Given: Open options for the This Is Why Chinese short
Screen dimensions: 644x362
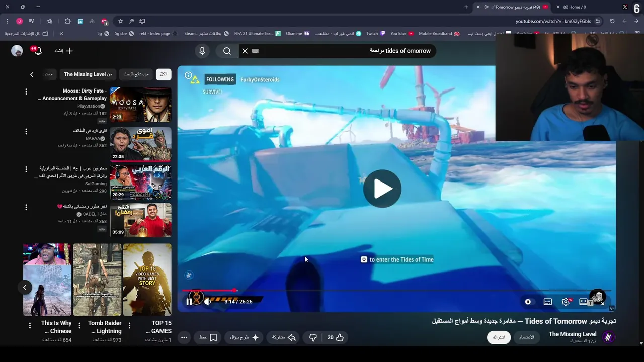Looking at the screenshot, I should pyautogui.click(x=30, y=326).
